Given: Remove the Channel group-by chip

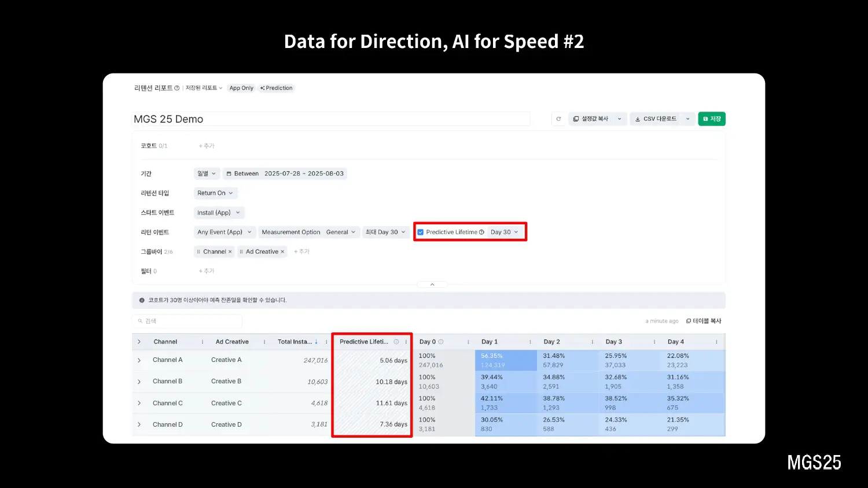Looking at the screenshot, I should click(x=230, y=252).
